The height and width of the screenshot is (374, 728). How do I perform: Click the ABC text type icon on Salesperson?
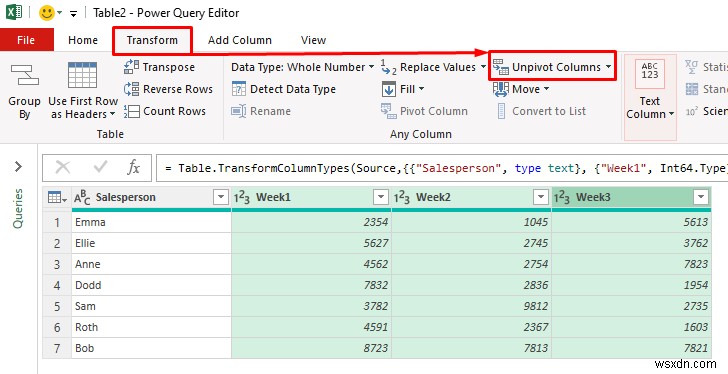point(82,198)
